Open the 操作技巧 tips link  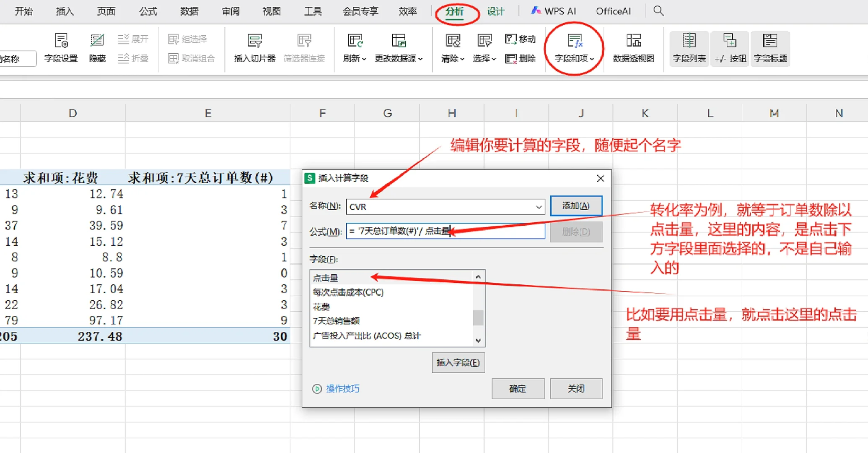pyautogui.click(x=342, y=389)
